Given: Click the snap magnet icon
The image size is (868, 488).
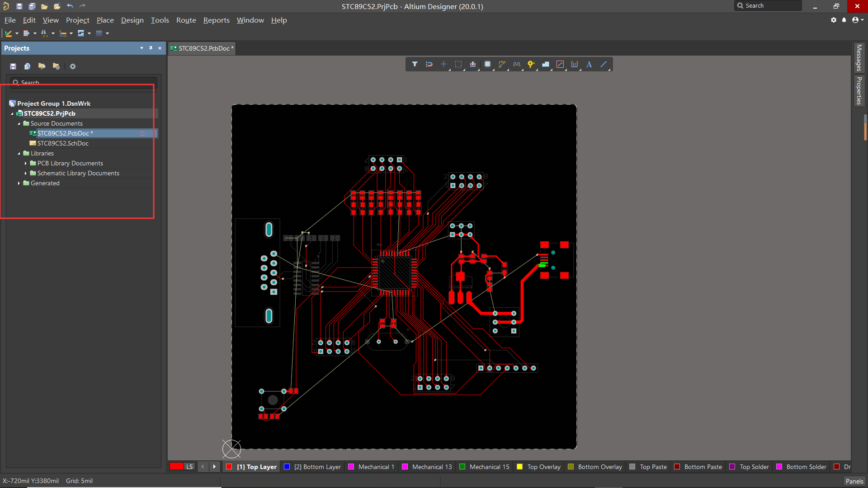Looking at the screenshot, I should [x=429, y=64].
